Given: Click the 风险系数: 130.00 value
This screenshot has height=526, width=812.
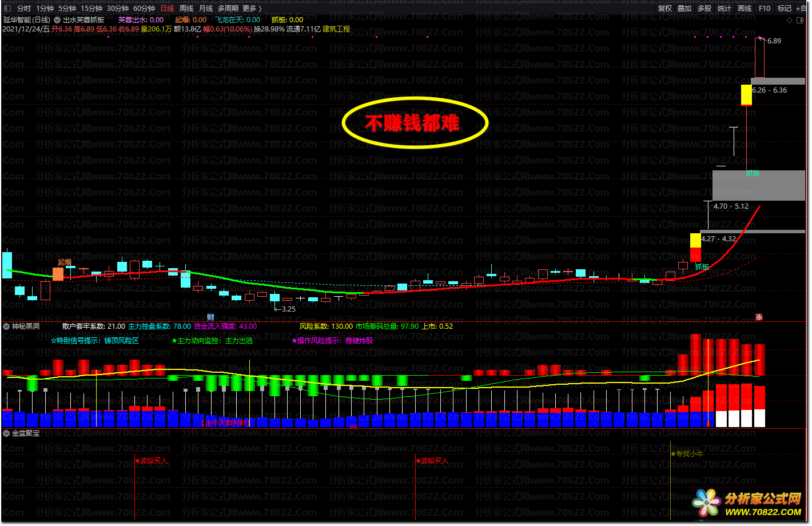Looking at the screenshot, I should click(327, 326).
